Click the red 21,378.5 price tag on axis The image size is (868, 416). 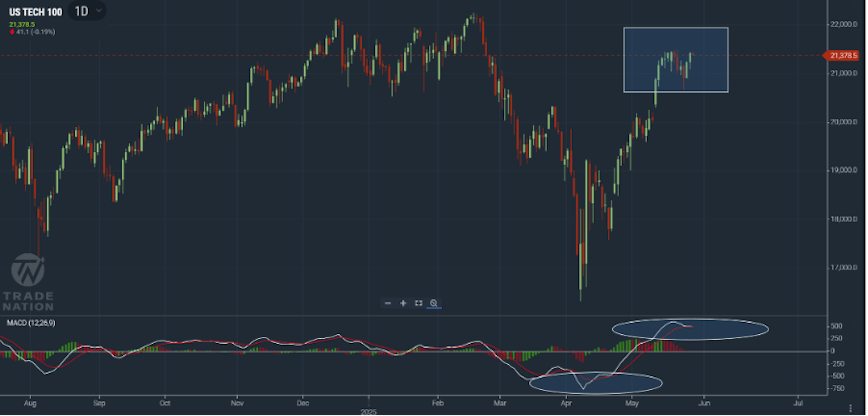pos(841,55)
